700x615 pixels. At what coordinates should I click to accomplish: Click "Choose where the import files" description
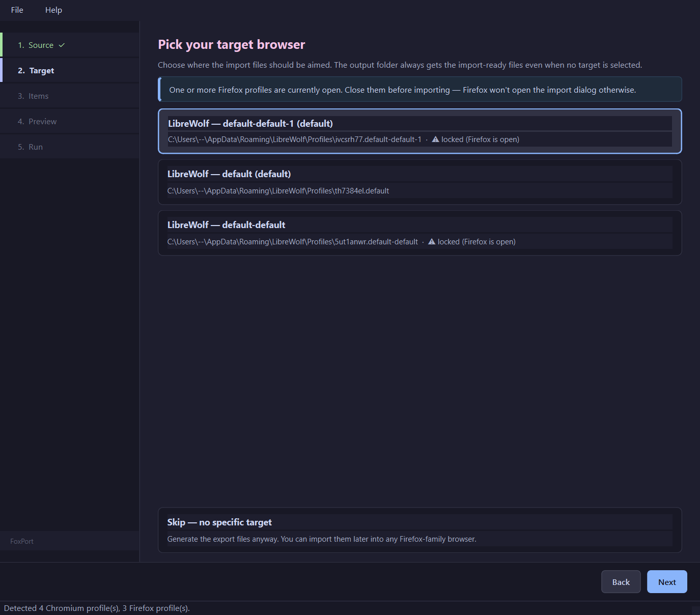400,65
